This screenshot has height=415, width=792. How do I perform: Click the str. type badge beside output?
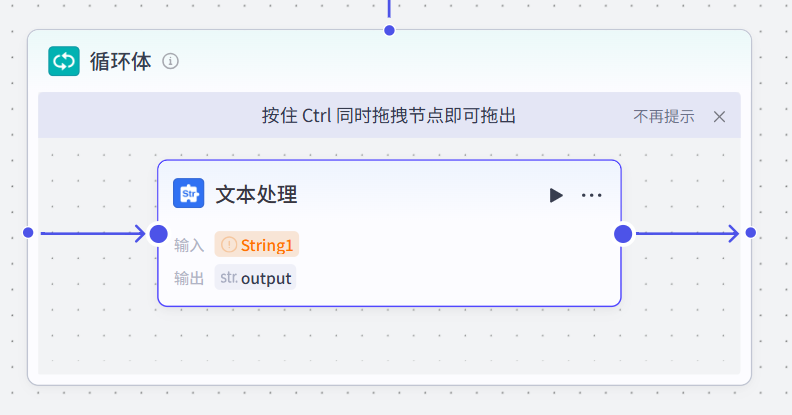[229, 278]
